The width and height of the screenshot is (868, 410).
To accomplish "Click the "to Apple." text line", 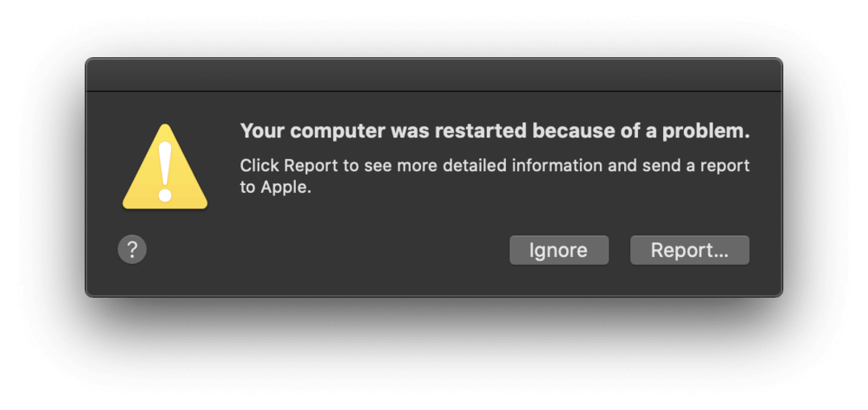I will tap(276, 188).
